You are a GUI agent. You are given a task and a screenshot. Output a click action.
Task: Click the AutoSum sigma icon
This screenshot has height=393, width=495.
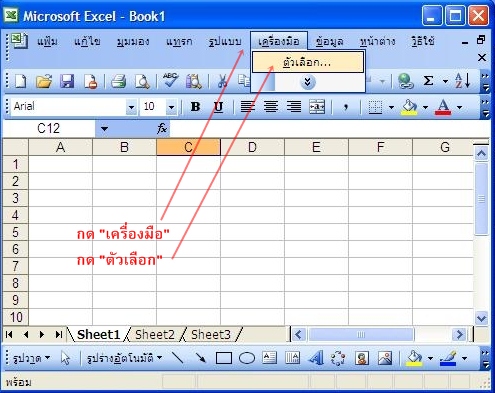[x=429, y=81]
